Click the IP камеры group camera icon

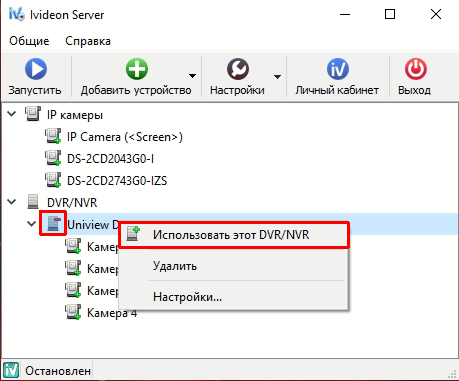[x=33, y=114]
